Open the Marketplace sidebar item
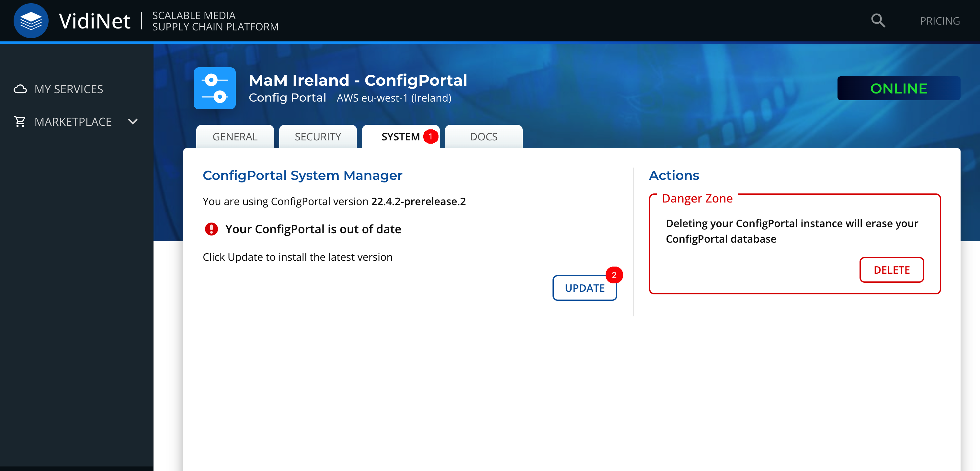 click(x=73, y=122)
